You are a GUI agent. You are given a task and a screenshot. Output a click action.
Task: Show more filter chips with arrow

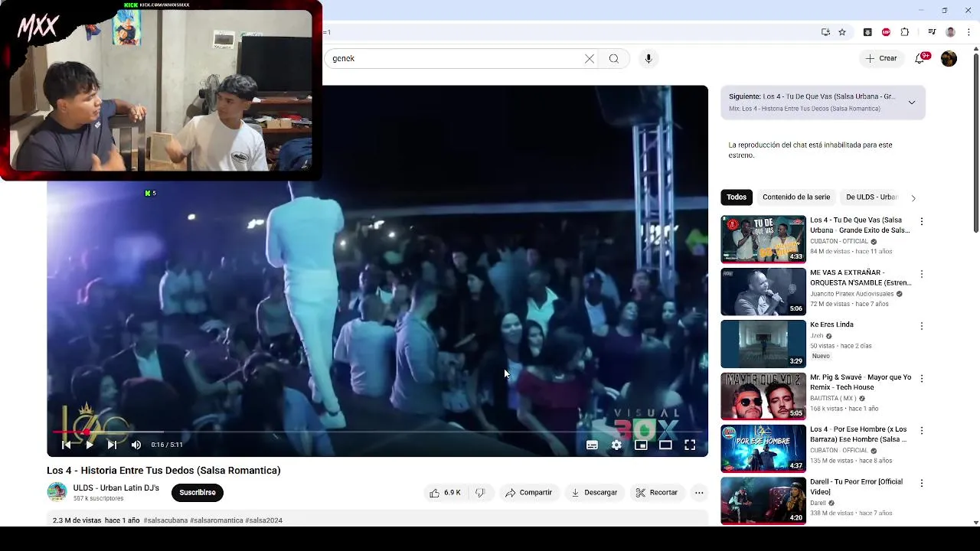pyautogui.click(x=913, y=198)
